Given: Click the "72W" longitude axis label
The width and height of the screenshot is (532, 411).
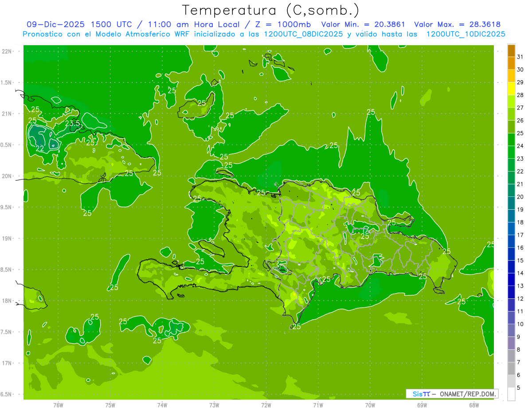Looking at the screenshot, I should (266, 405).
